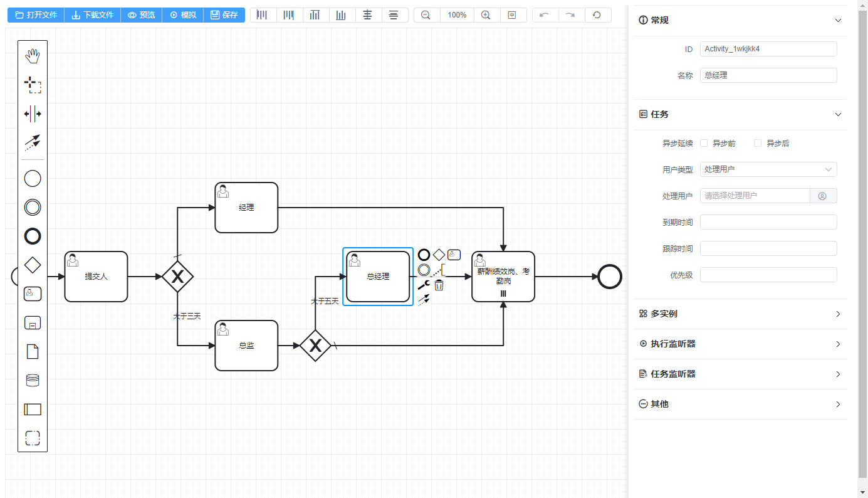Select the space tool in the palette
This screenshot has width=868, height=498.
(x=32, y=114)
